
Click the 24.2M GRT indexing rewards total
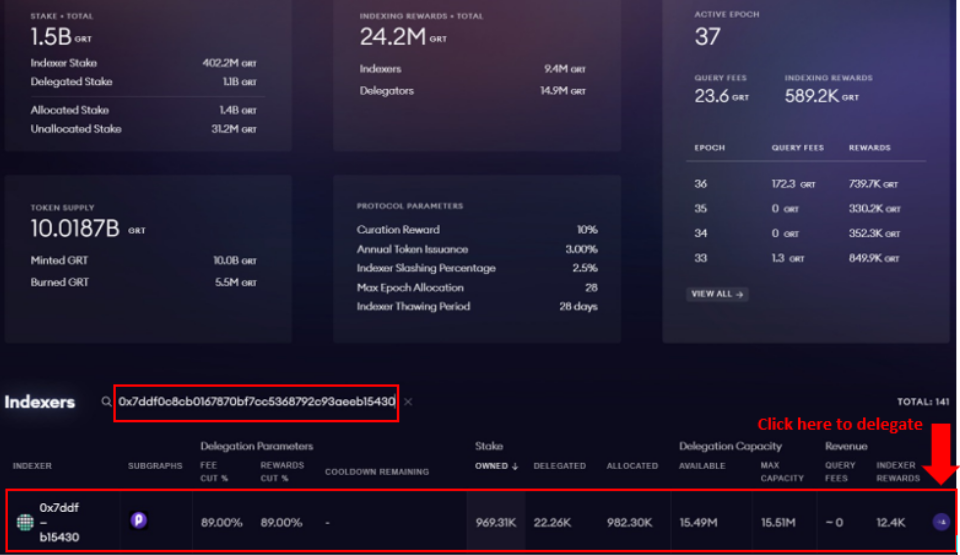[x=403, y=37]
